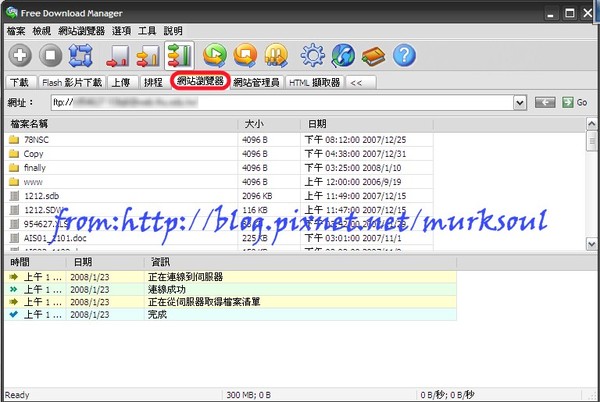Switch to the 下載 tab

[x=21, y=82]
